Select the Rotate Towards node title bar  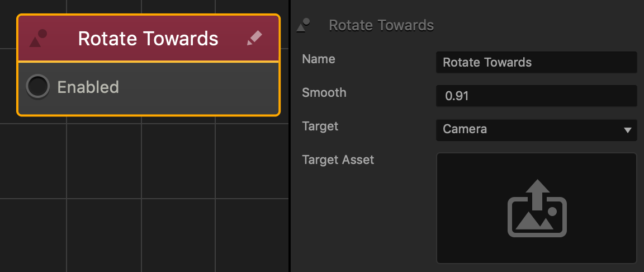tap(148, 38)
